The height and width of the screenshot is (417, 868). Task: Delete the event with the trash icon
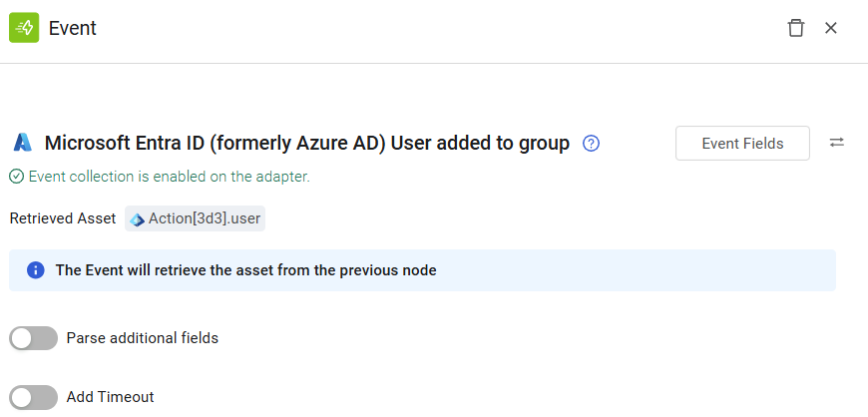[x=795, y=28]
